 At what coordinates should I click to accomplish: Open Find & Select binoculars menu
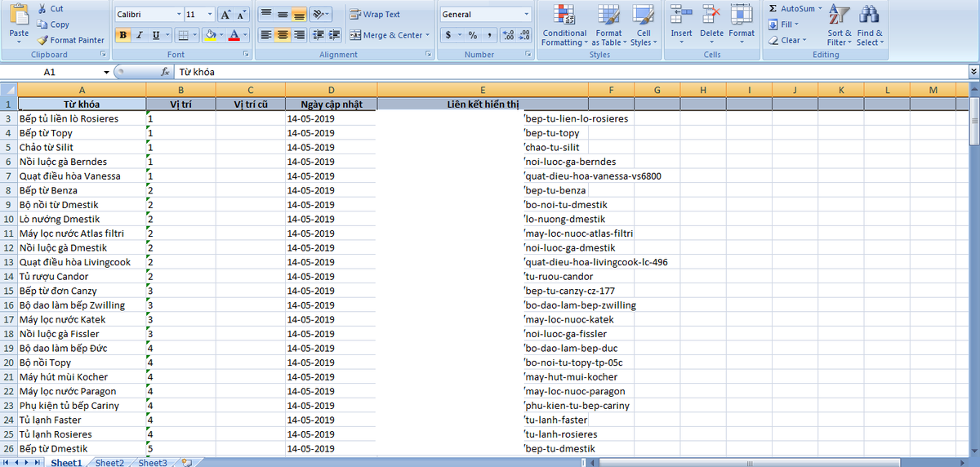869,25
